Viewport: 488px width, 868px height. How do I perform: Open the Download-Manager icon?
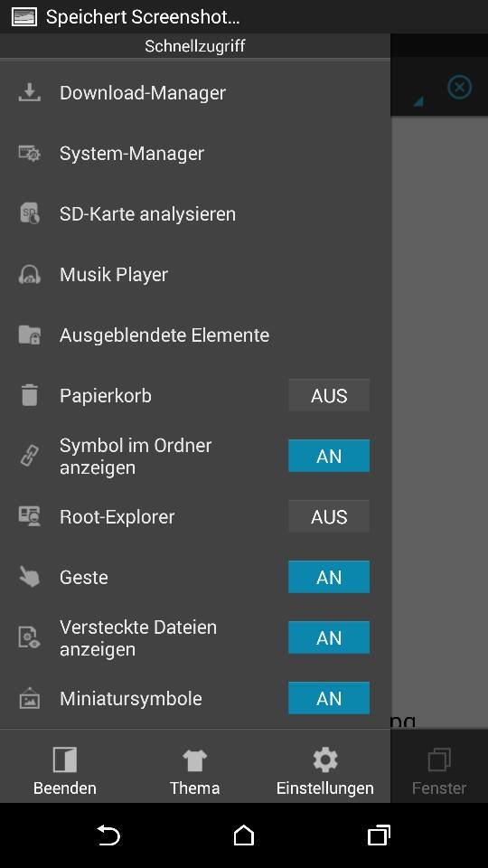(29, 92)
